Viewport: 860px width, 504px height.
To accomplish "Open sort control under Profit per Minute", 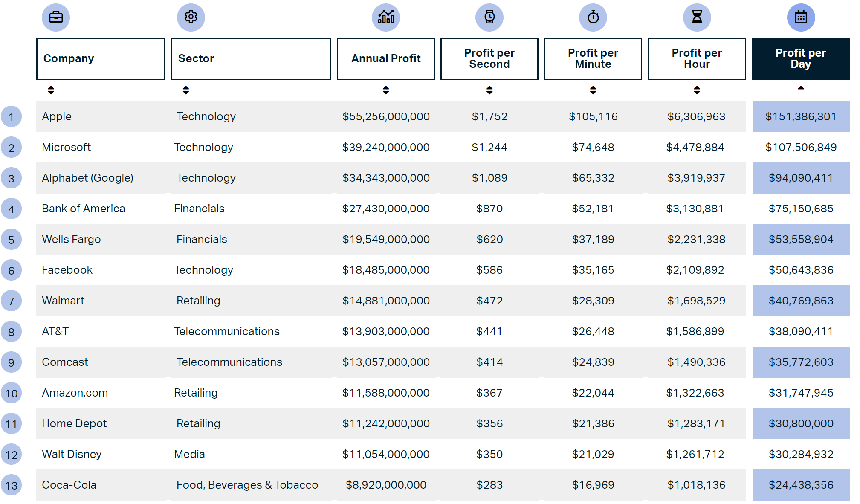I will point(593,90).
